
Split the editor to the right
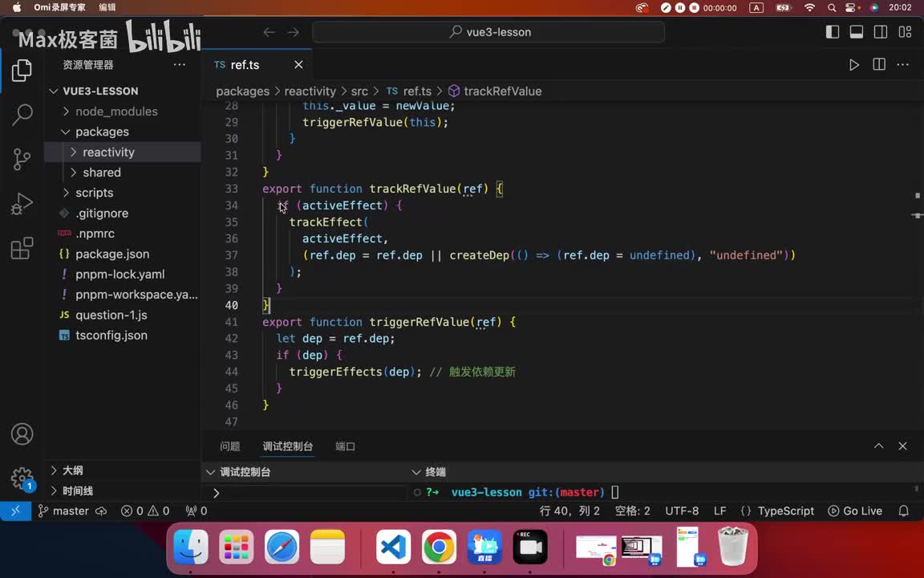point(878,64)
